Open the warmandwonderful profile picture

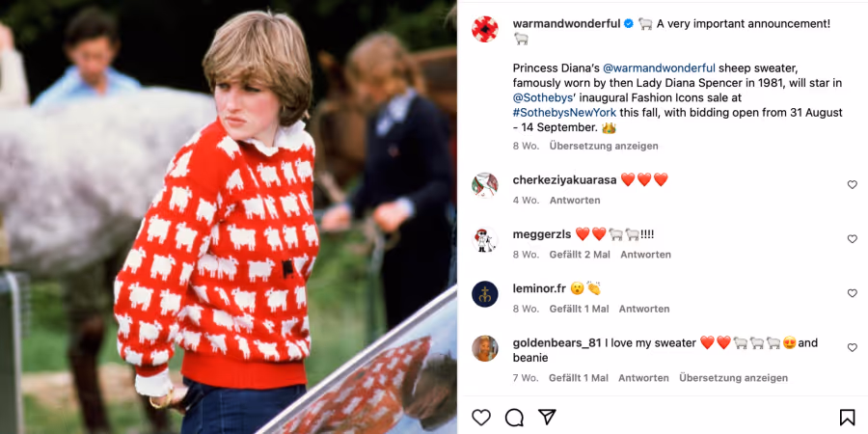click(x=485, y=29)
